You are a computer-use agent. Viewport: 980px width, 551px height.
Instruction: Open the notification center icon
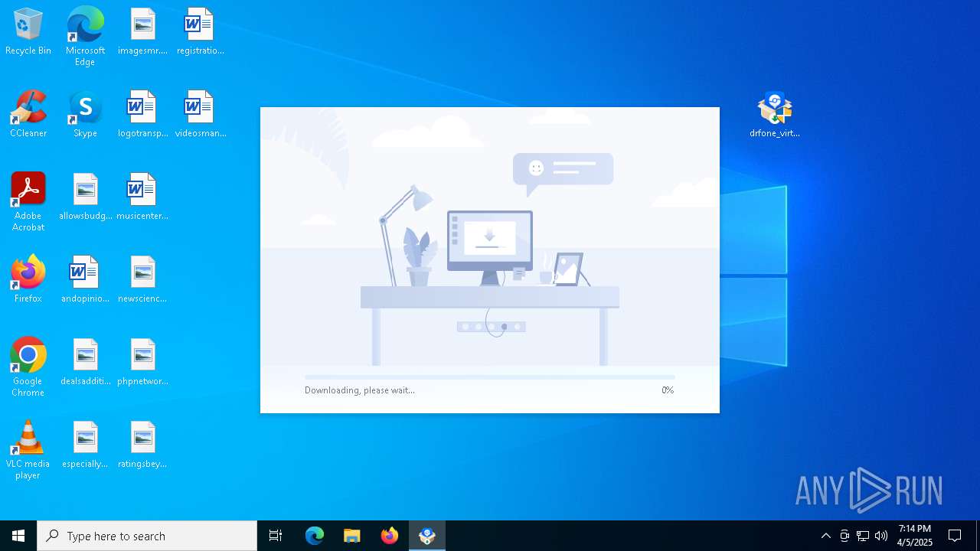pyautogui.click(x=955, y=536)
